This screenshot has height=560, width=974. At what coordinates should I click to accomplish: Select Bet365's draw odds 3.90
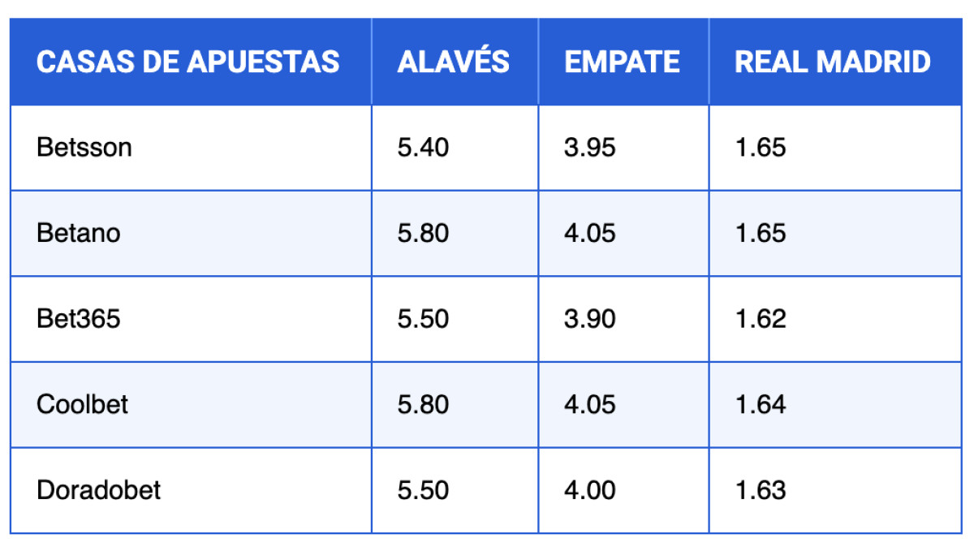coord(590,319)
